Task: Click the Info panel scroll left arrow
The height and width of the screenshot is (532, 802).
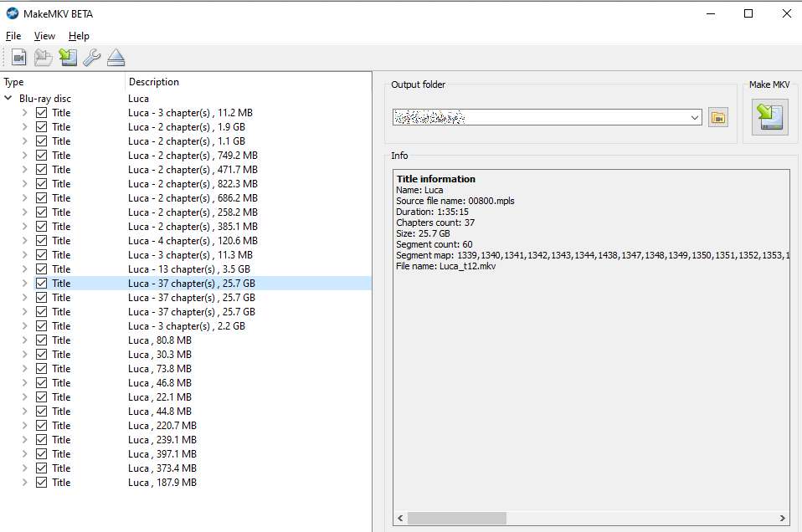Action: tap(400, 519)
